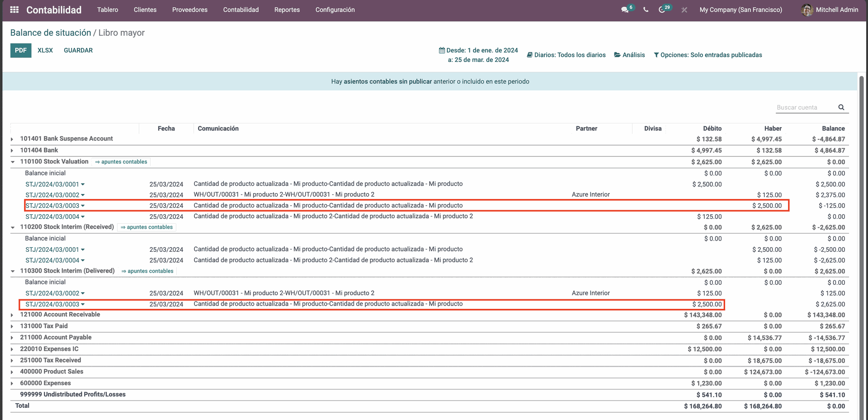
Task: Open the conversations chat icon
Action: pyautogui.click(x=625, y=9)
